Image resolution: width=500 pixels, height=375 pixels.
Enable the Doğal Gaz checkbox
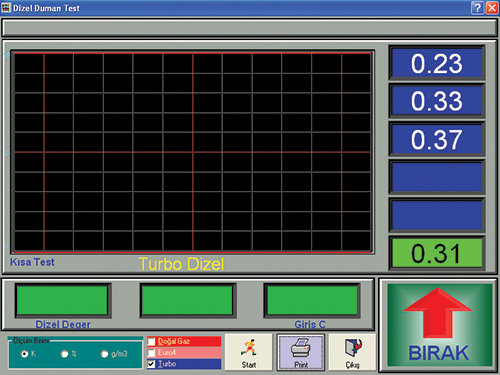coord(151,342)
